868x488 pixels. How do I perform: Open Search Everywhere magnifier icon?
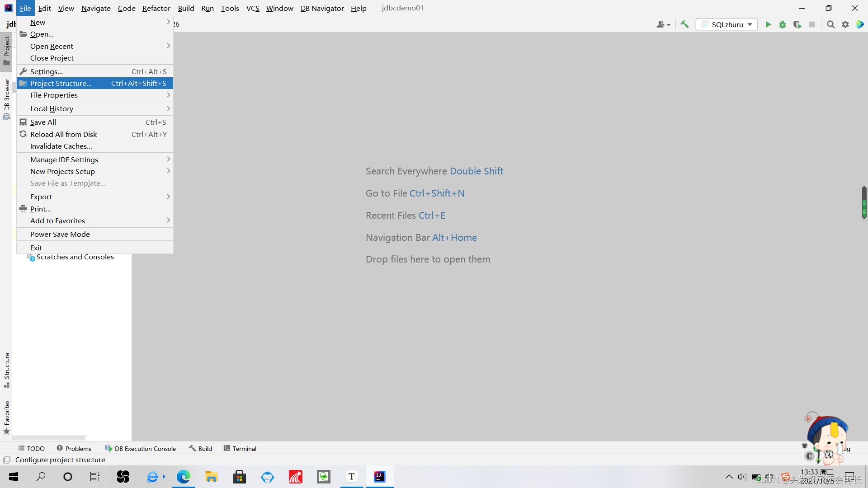pos(830,24)
